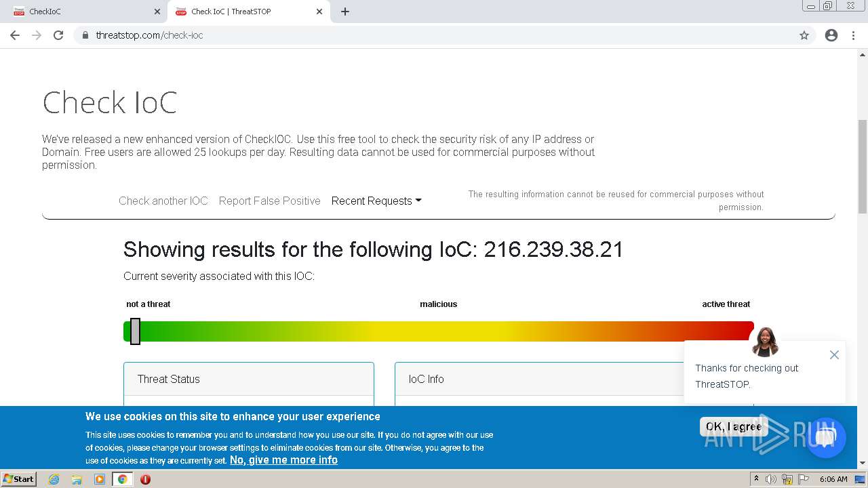Screen dimensions: 868x488
Task: Open the live chat bubble button
Action: pos(825,438)
